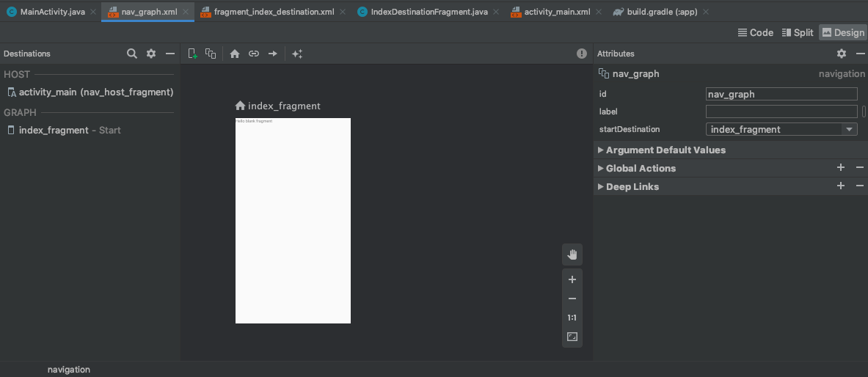Activate the pan hand tool
The image size is (868, 377).
[572, 255]
